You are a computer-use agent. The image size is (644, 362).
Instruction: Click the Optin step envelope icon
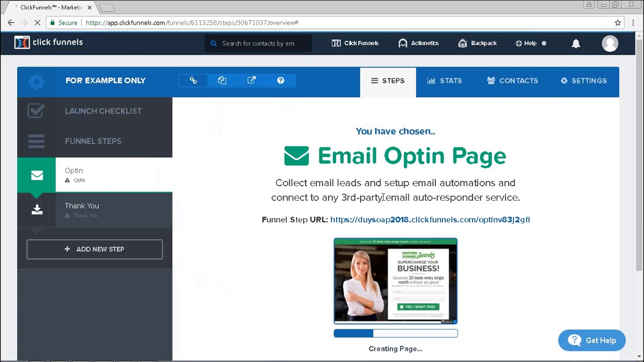coord(37,175)
